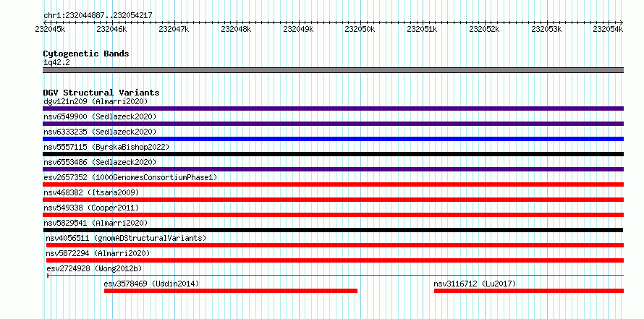Click the blue nsv6333235 variant bar
The width and height of the screenshot is (644, 319).
[x=333, y=139]
